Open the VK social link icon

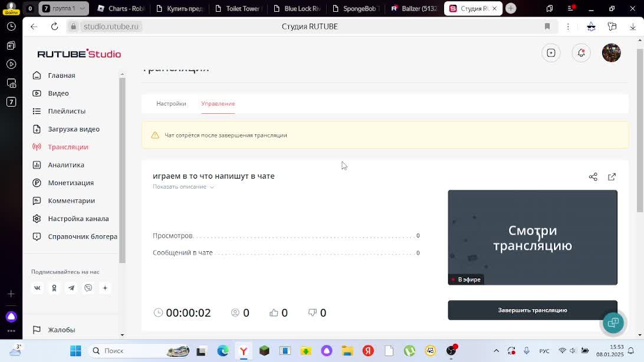pyautogui.click(x=37, y=288)
